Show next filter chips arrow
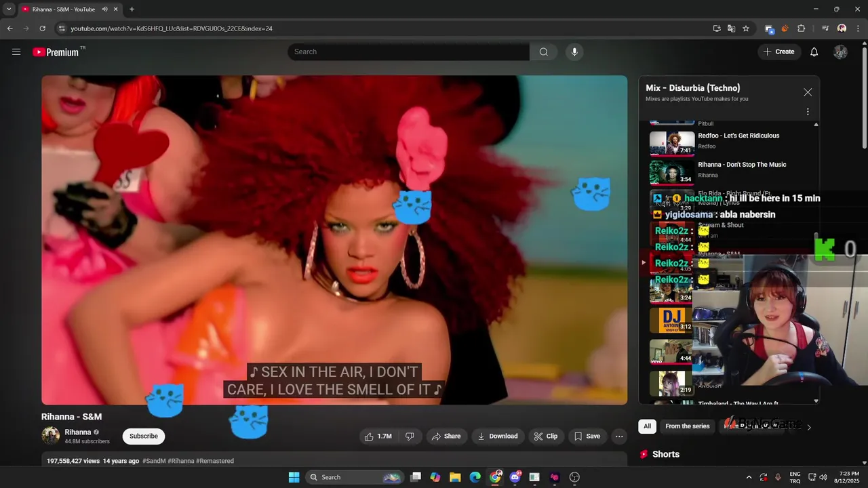 coord(809,427)
